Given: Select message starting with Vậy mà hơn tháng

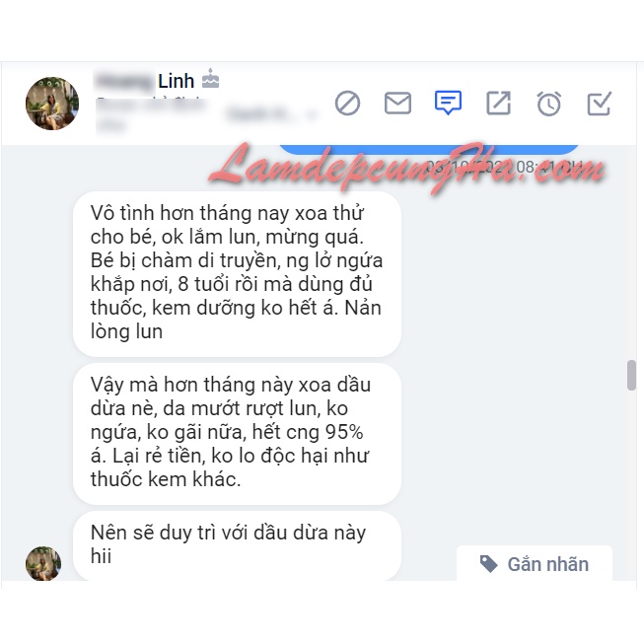Looking at the screenshot, I should (237, 433).
